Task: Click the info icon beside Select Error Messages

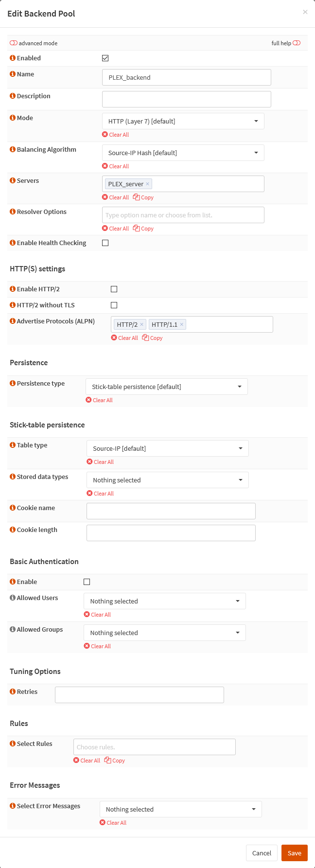Action: point(13,806)
